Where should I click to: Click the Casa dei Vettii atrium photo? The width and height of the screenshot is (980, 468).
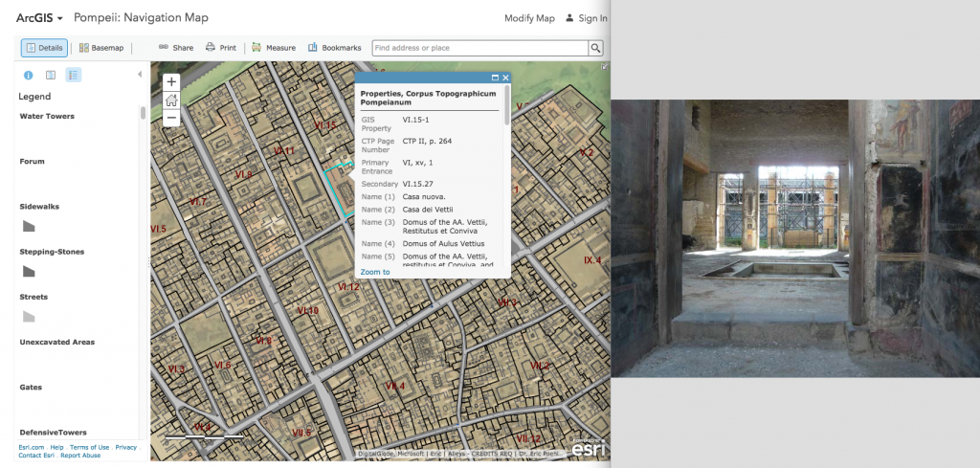tap(795, 238)
